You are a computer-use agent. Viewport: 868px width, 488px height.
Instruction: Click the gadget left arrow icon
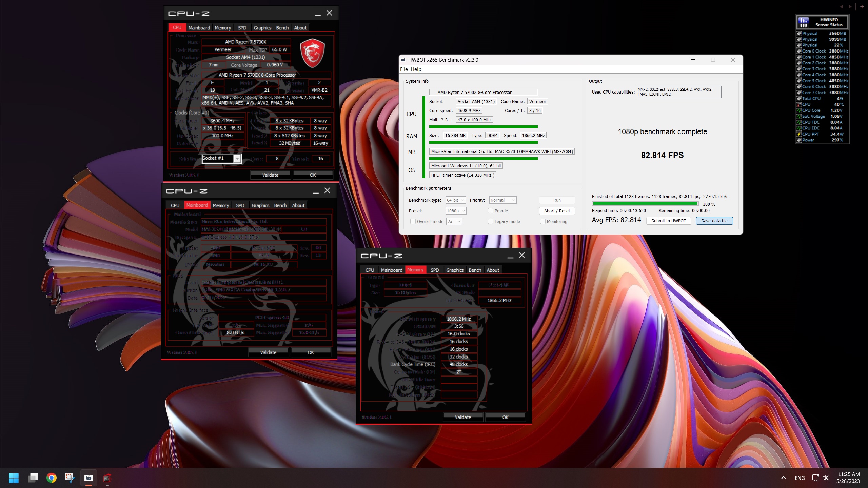tap(841, 6)
